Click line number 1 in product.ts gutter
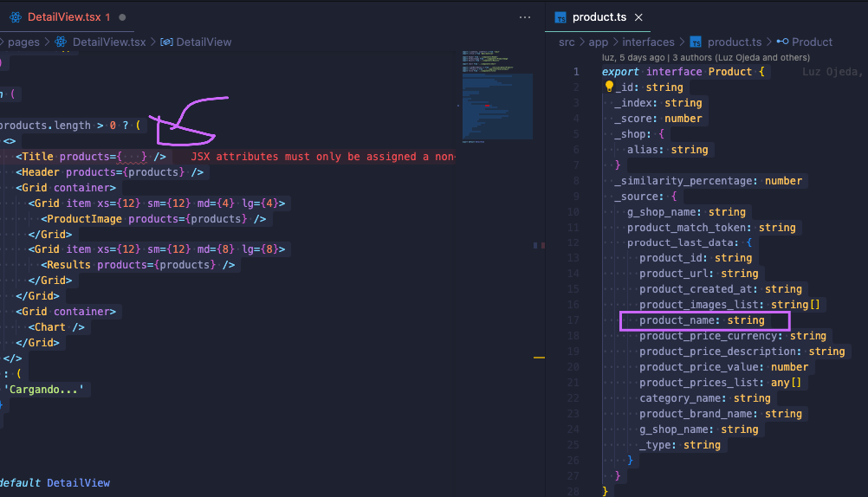The image size is (868, 497). [x=576, y=71]
